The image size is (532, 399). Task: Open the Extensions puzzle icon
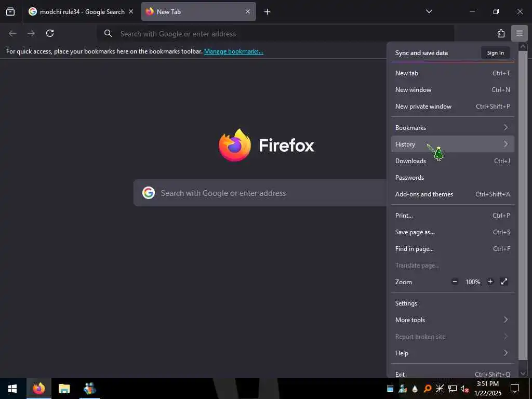501,33
